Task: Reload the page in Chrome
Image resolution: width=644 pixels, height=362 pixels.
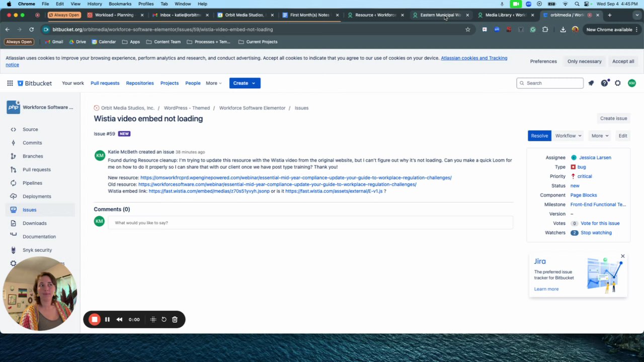Action: tap(31, 30)
